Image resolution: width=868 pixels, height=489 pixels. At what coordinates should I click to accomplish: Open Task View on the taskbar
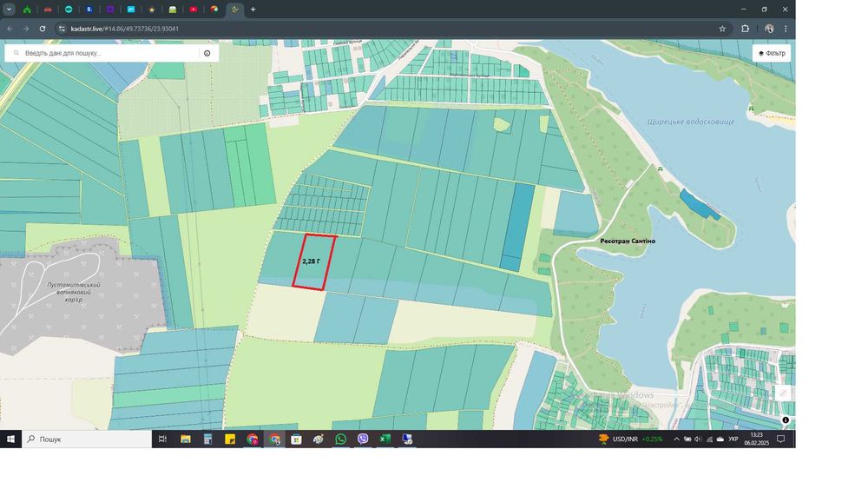[163, 439]
